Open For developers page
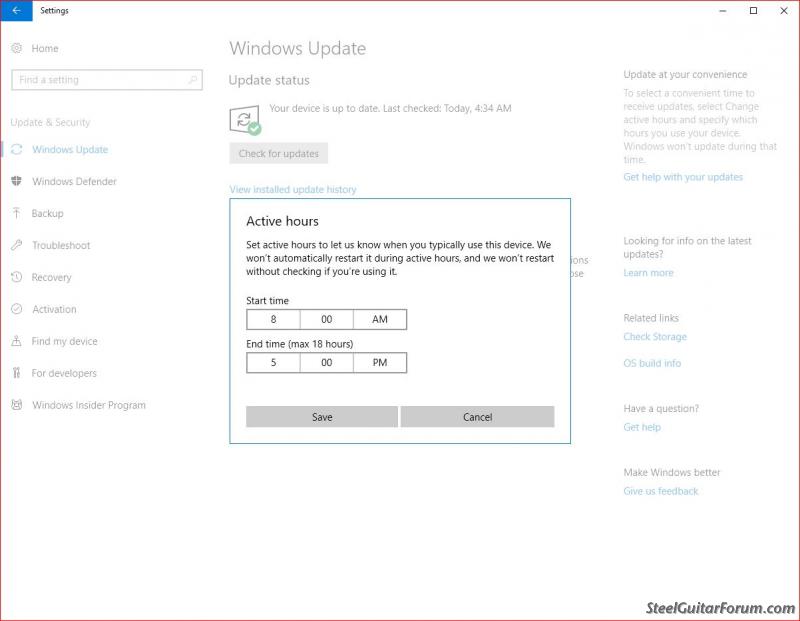The image size is (800, 621). [x=64, y=373]
